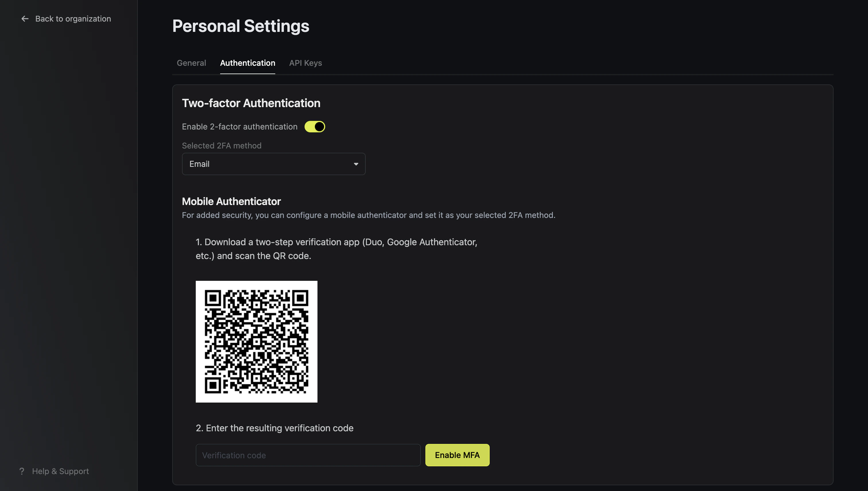Open Help & Support link
The height and width of the screenshot is (491, 868).
(x=54, y=471)
